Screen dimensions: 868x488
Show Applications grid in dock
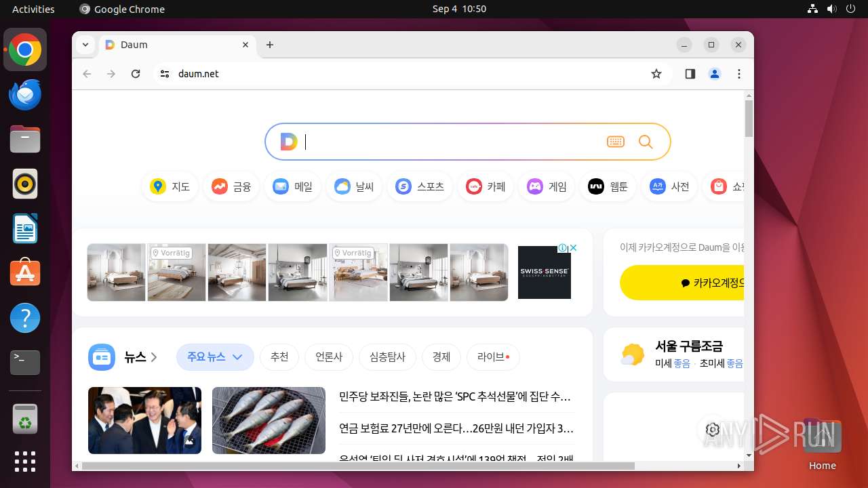pyautogui.click(x=25, y=462)
